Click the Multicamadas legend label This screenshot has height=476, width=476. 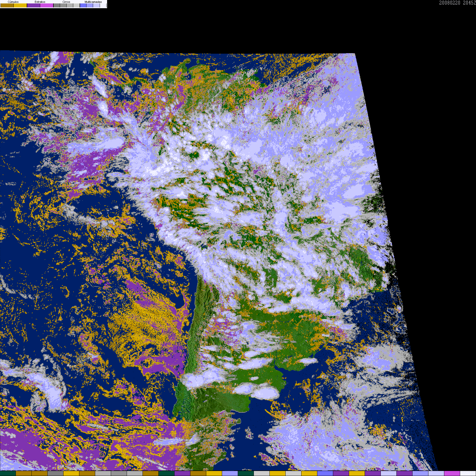(93, 2)
